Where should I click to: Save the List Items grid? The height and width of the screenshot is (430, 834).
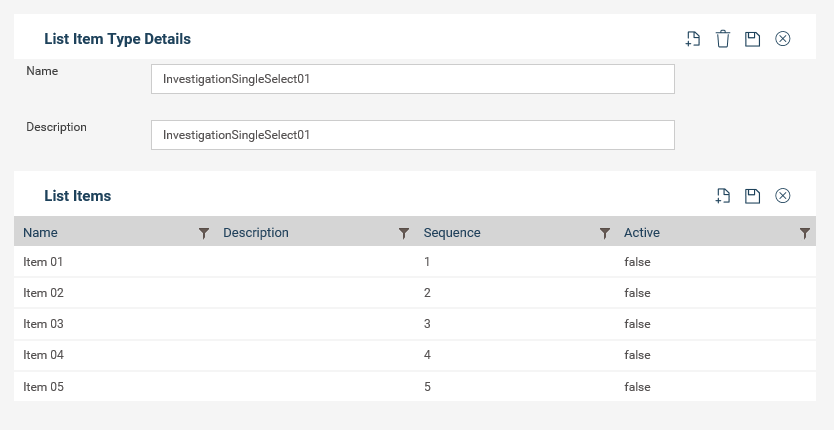pyautogui.click(x=752, y=196)
